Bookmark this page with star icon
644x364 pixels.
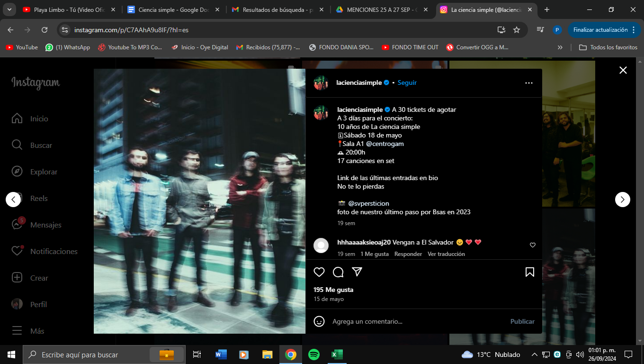(x=517, y=30)
